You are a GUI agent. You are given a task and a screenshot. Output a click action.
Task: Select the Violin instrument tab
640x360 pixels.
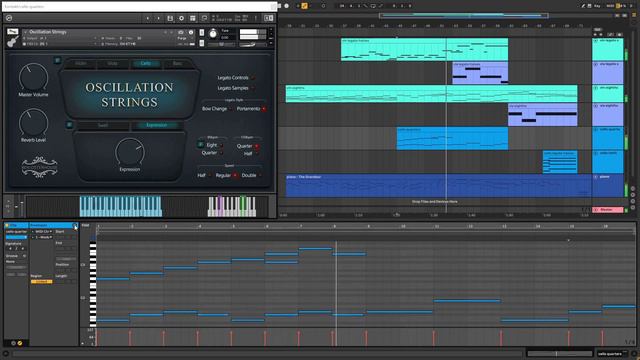pos(81,63)
